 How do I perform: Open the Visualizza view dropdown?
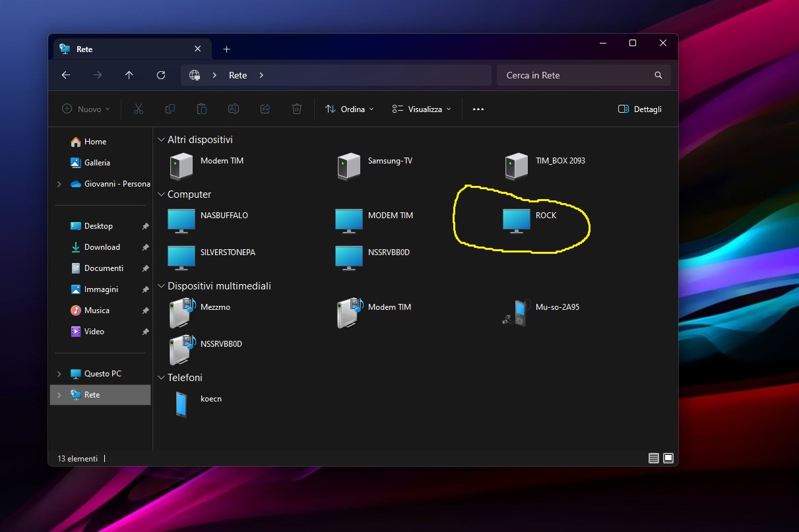click(422, 109)
